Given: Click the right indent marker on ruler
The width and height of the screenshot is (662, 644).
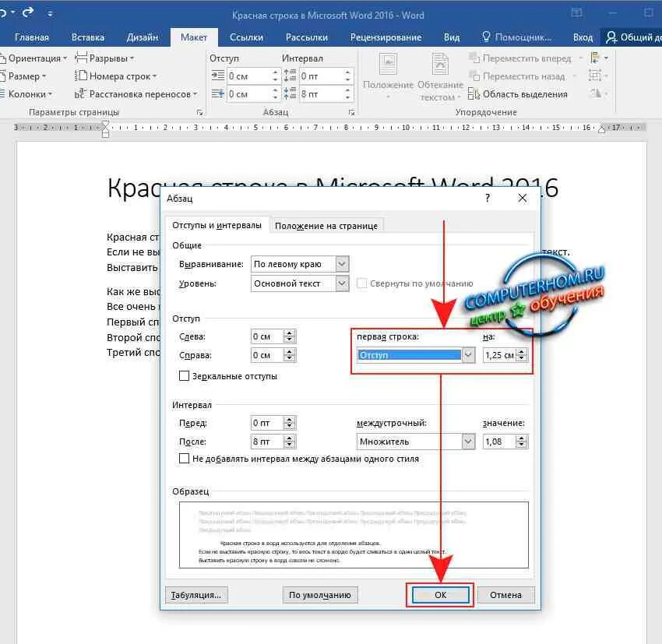Looking at the screenshot, I should click(x=601, y=129).
